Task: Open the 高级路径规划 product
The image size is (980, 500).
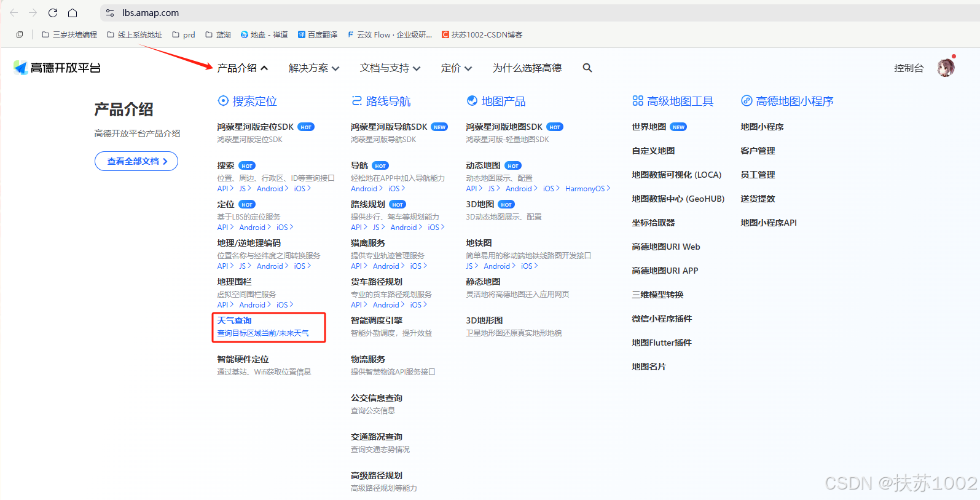Action: point(377,475)
